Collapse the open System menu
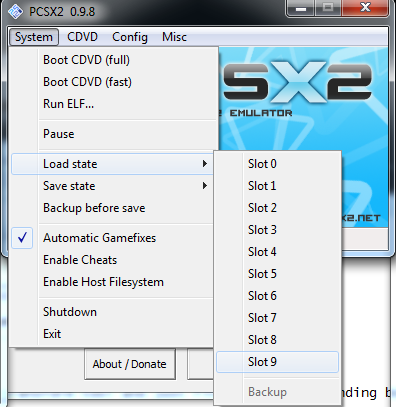 pos(34,37)
